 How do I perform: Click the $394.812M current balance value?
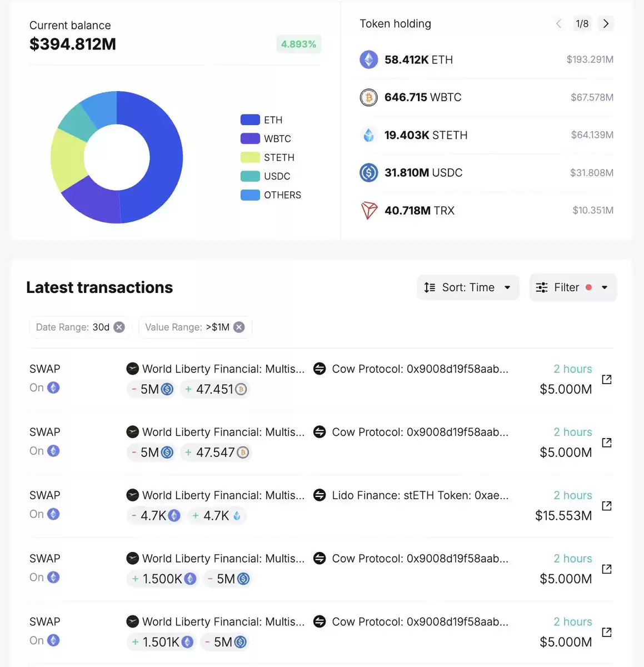click(x=73, y=44)
